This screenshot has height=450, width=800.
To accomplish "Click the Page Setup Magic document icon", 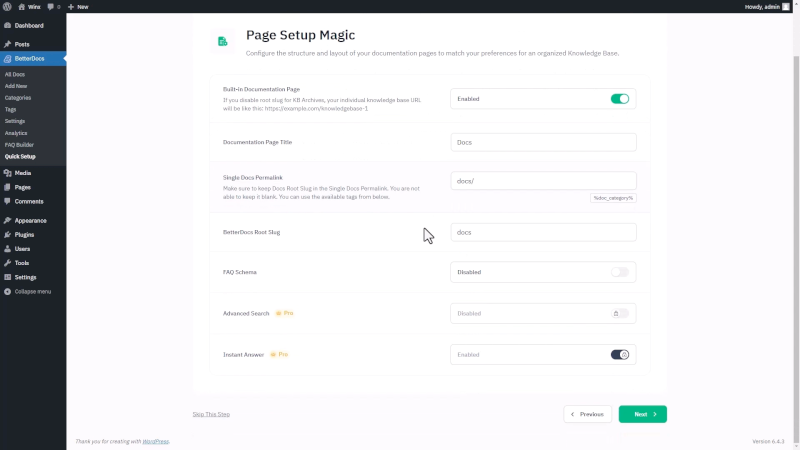I will (222, 41).
